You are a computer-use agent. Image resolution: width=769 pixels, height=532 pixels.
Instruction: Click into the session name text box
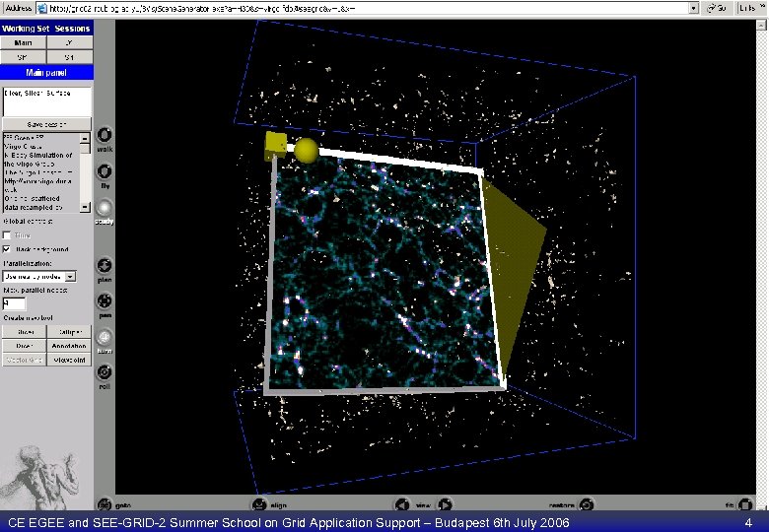pyautogui.click(x=47, y=101)
